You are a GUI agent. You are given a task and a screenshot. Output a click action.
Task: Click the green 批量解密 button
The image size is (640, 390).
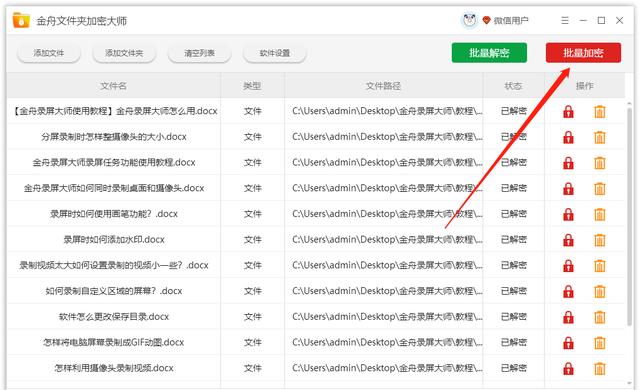[x=489, y=53]
